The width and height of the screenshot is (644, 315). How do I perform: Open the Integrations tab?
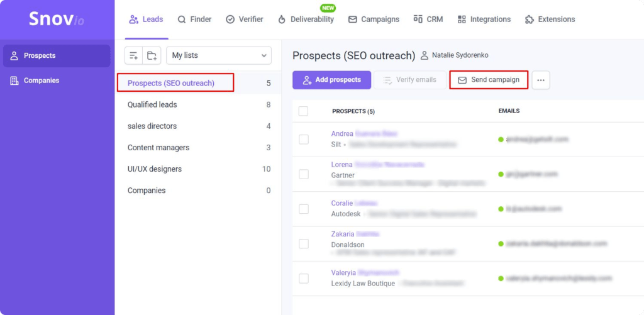484,19
